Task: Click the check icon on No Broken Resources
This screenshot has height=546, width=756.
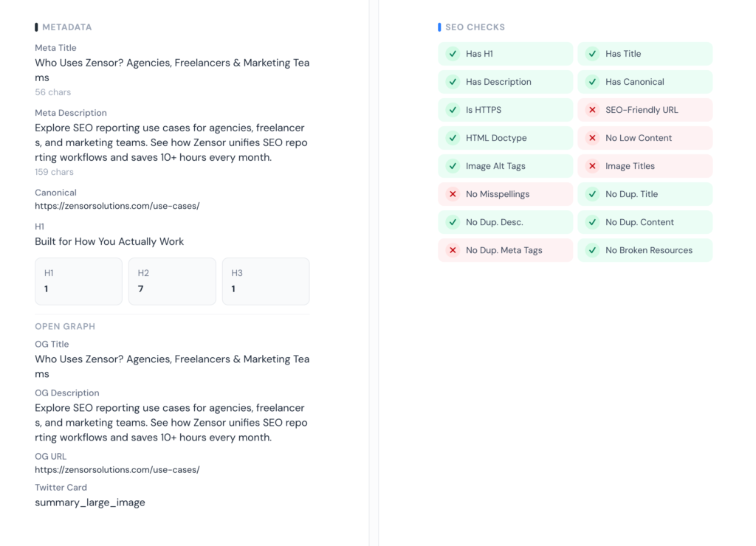Action: click(x=592, y=250)
